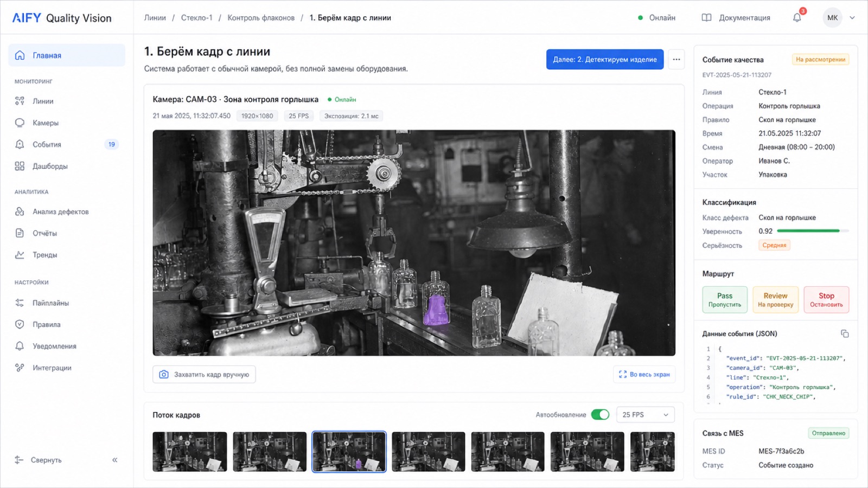Screen dimensions: 868x488
Task: Click the Rules check icon
Action: [20, 324]
